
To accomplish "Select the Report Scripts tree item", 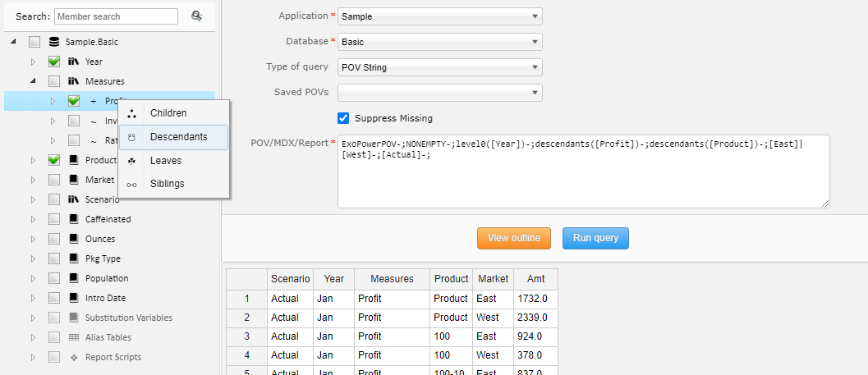I will click(113, 357).
